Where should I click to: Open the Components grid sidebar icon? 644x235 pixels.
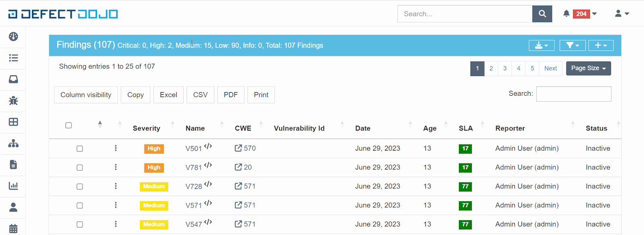[13, 122]
